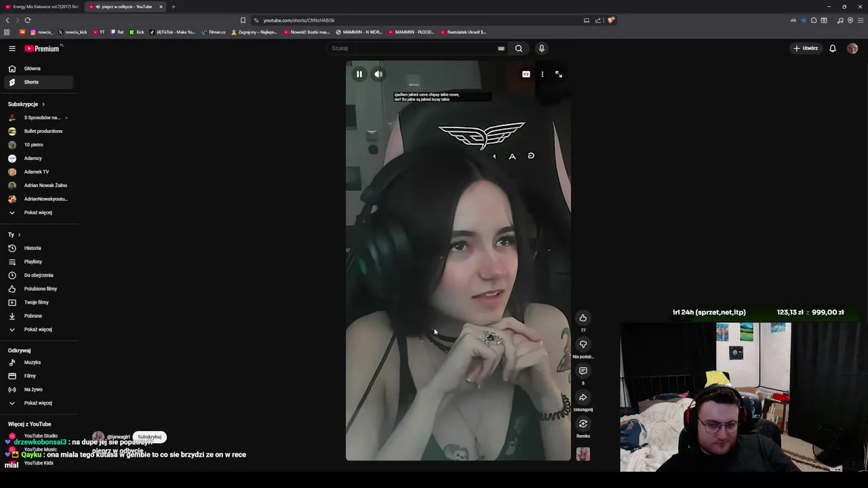The width and height of the screenshot is (868, 488).
Task: Open the sound thumbnail below Remiks
Action: (583, 454)
